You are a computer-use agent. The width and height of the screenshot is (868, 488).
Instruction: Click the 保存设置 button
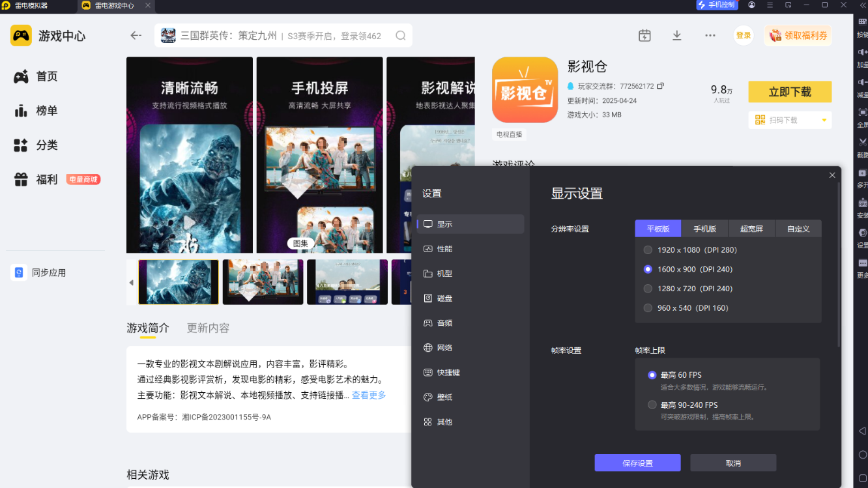(637, 463)
